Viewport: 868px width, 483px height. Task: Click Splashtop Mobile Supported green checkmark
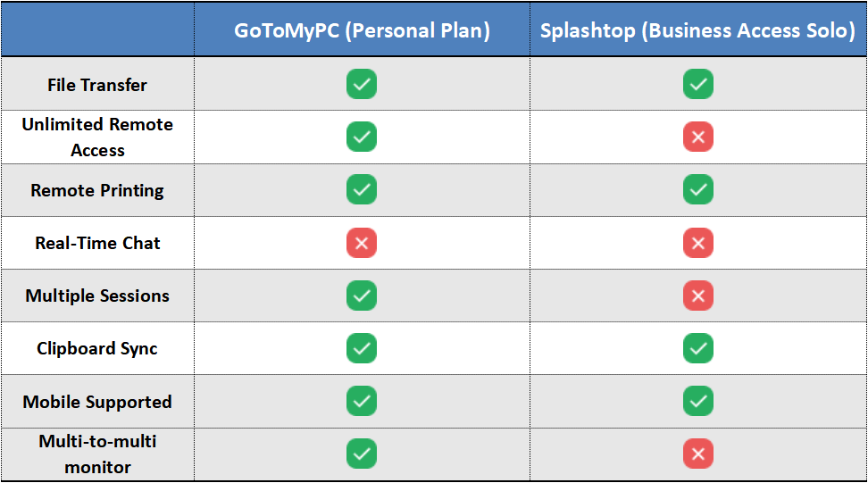click(x=698, y=401)
